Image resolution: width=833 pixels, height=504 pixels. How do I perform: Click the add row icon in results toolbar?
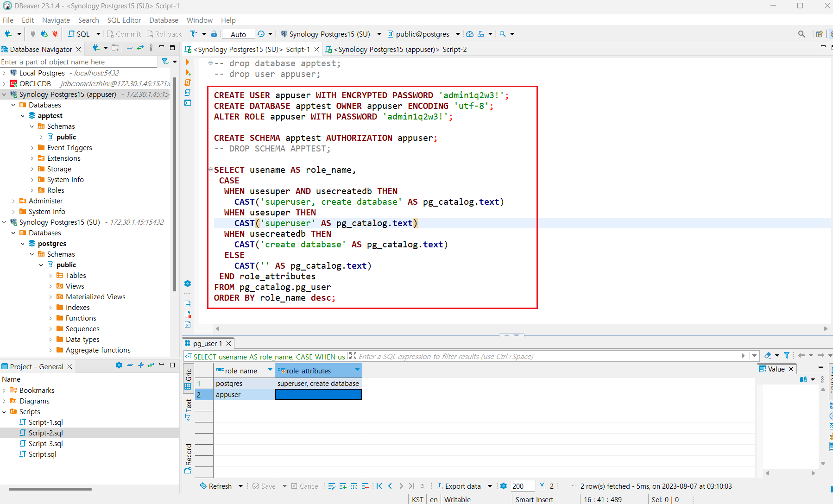pyautogui.click(x=343, y=486)
